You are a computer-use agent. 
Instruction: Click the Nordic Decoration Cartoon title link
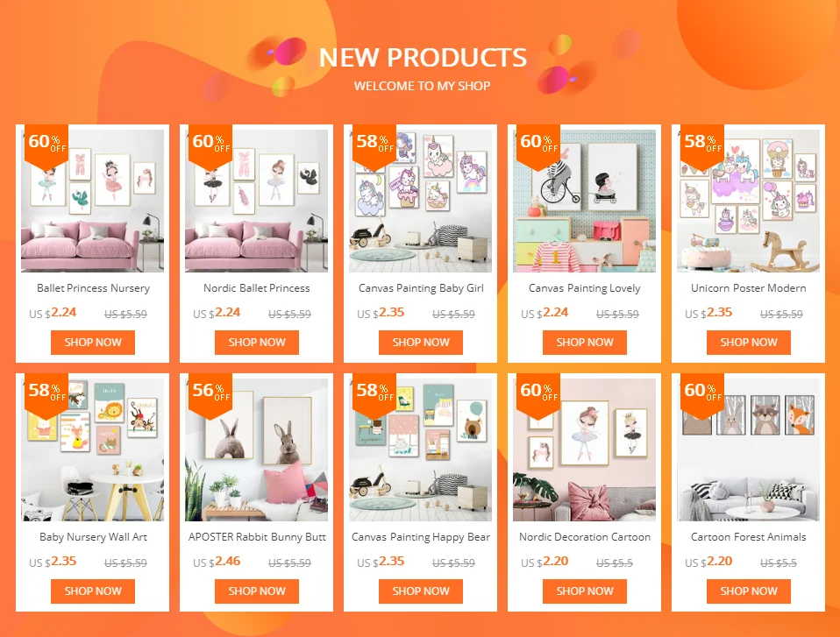[x=585, y=537]
